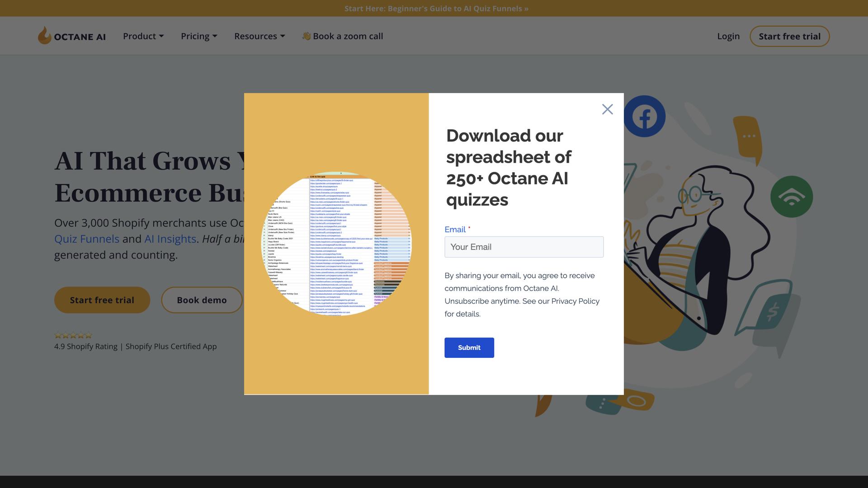
Task: Go to the Login page
Action: tap(728, 36)
